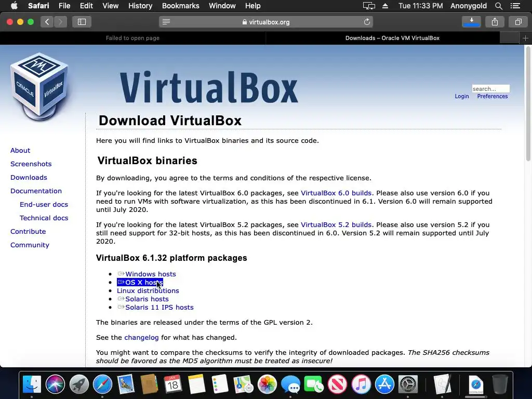Open Notes app in the Dock
The width and height of the screenshot is (532, 399).
(196, 384)
